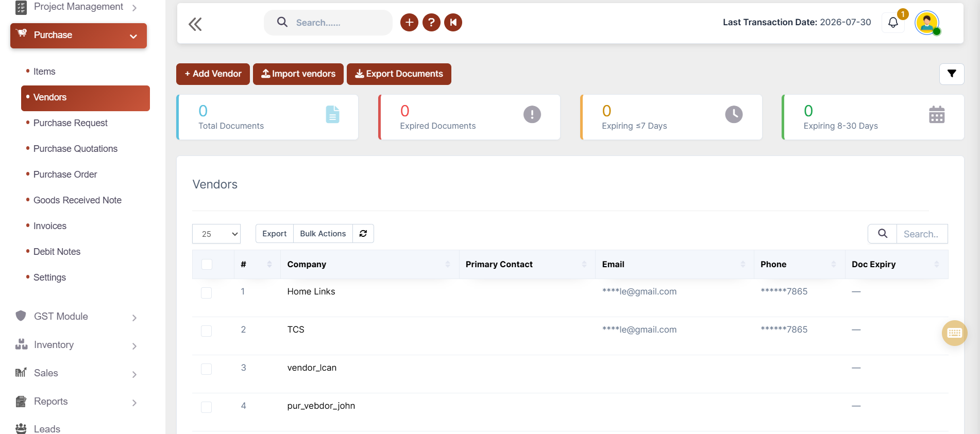Expand GST Module menu
This screenshot has height=434, width=980.
pyautogui.click(x=77, y=317)
